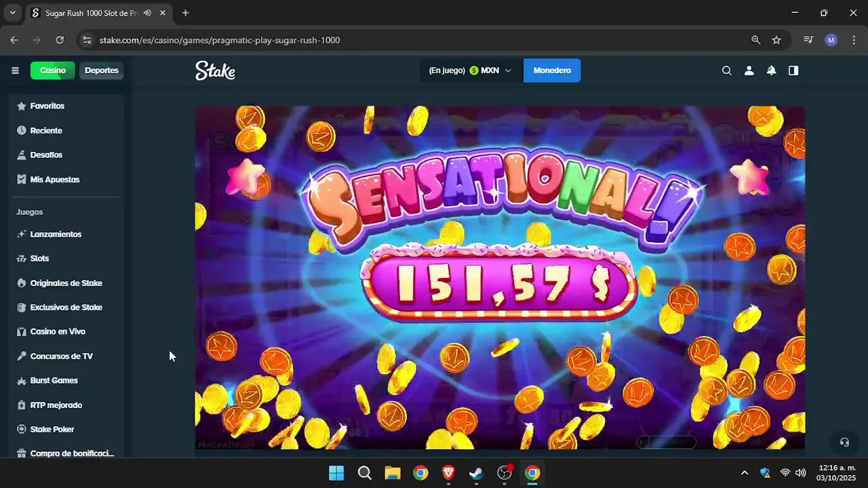Open the volume control in tray
Viewport: 868px width, 488px height.
801,472
